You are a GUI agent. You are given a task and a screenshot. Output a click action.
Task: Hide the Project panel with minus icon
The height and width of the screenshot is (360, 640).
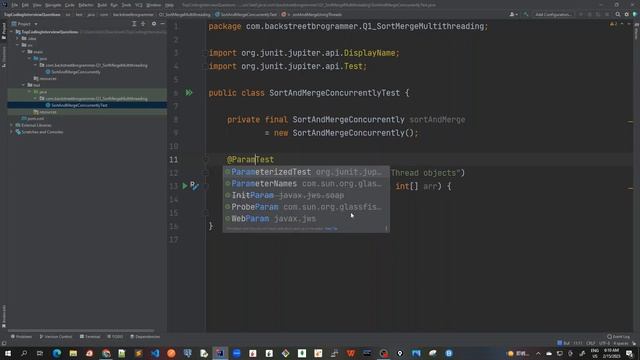(162, 24)
